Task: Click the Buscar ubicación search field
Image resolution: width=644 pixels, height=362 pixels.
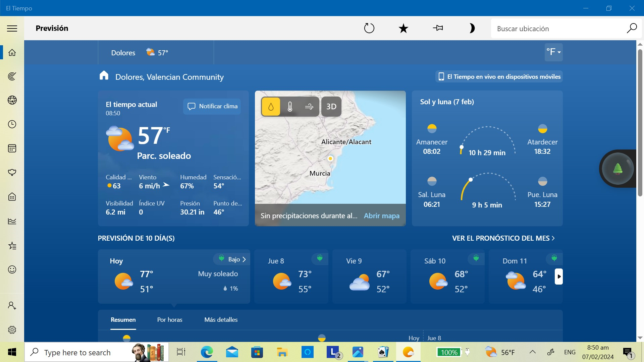Action: pos(558,29)
